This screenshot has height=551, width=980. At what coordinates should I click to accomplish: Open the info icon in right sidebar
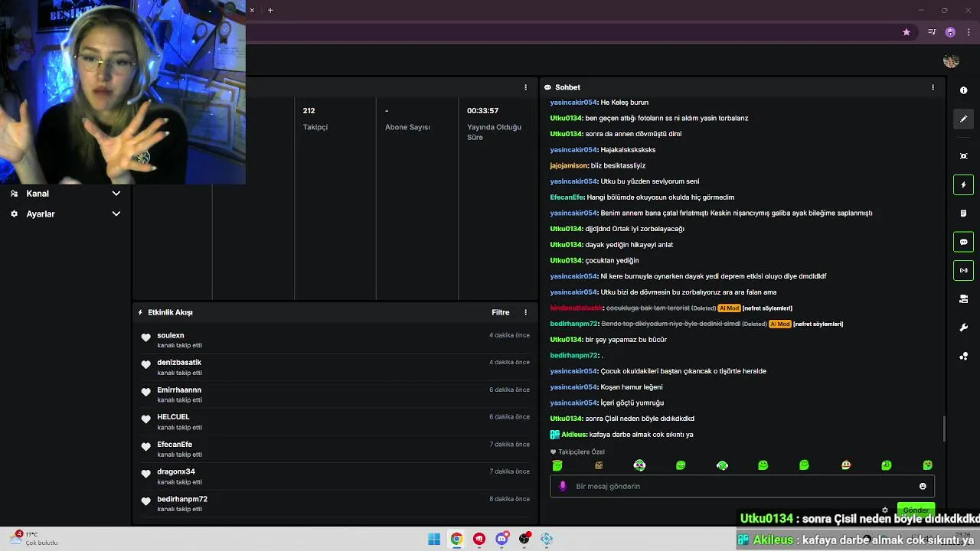963,90
